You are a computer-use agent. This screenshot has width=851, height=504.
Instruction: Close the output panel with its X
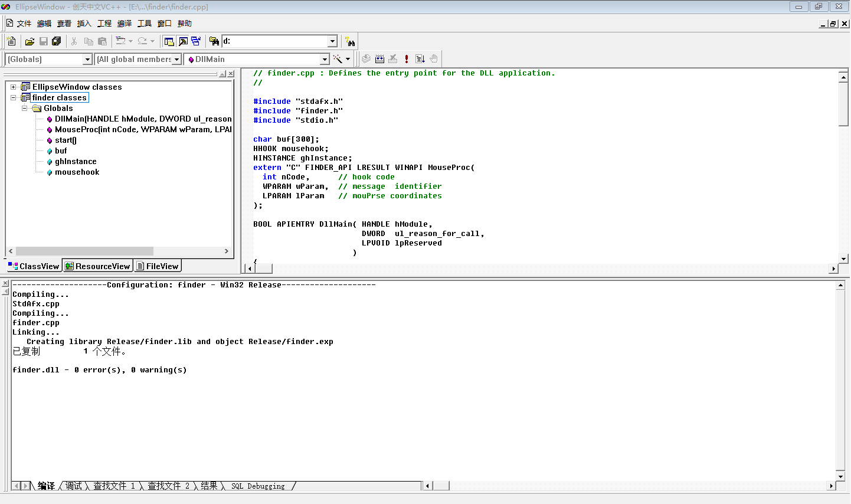[x=5, y=284]
